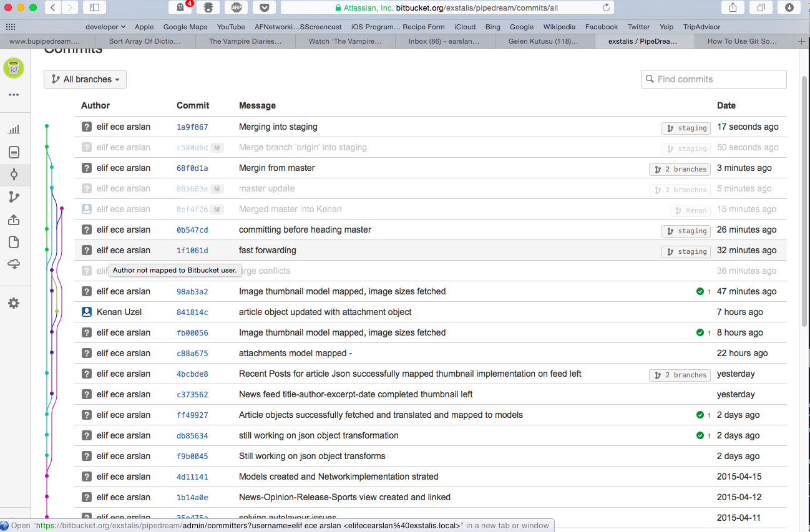Click the Ghostery extension icon with badge
The height and width of the screenshot is (532, 810).
180,7
